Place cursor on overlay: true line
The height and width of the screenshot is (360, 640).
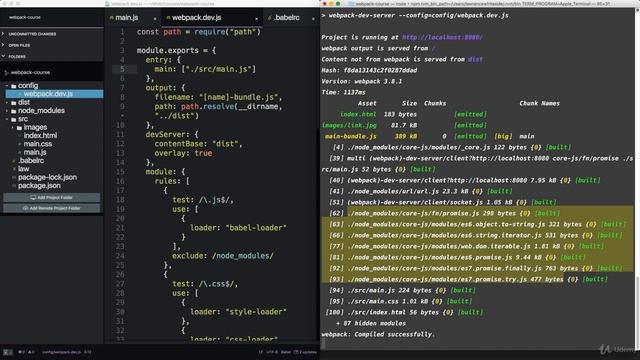[x=183, y=153]
